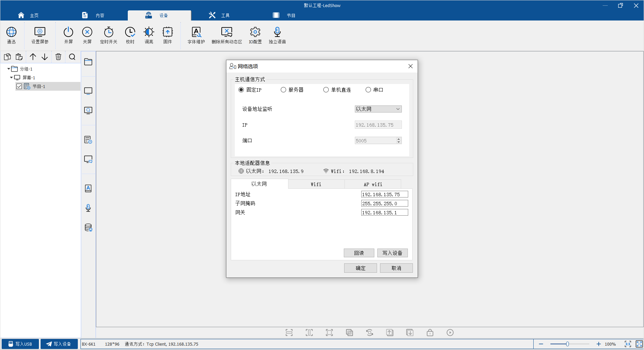The image size is (644, 350).
Task: Click the 回读 button
Action: [359, 253]
